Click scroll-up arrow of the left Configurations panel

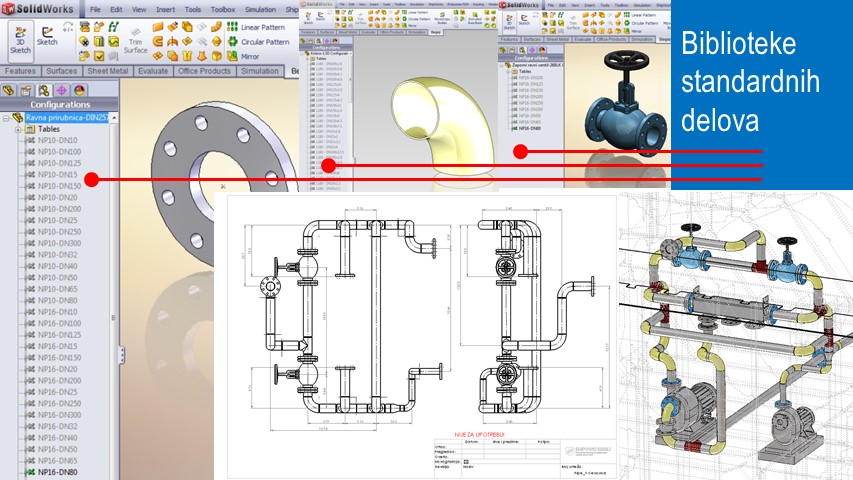(114, 118)
